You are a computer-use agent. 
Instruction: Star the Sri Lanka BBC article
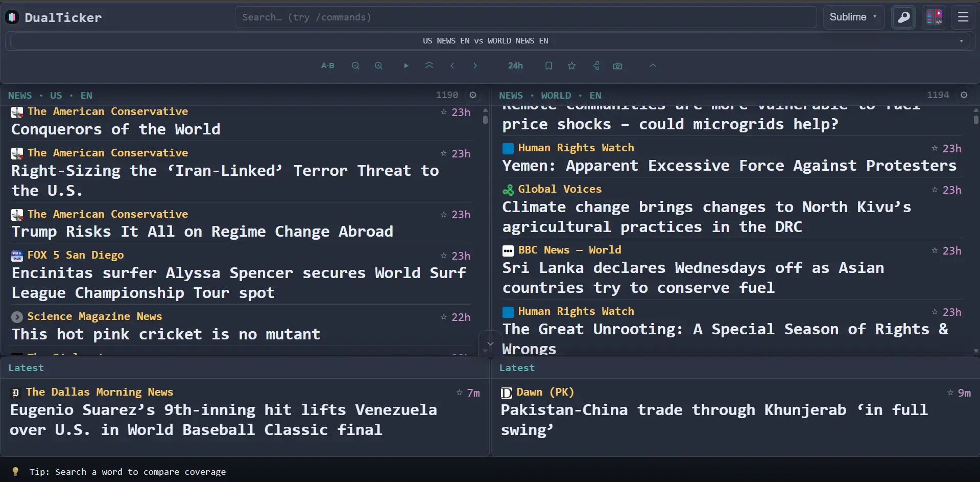point(935,250)
